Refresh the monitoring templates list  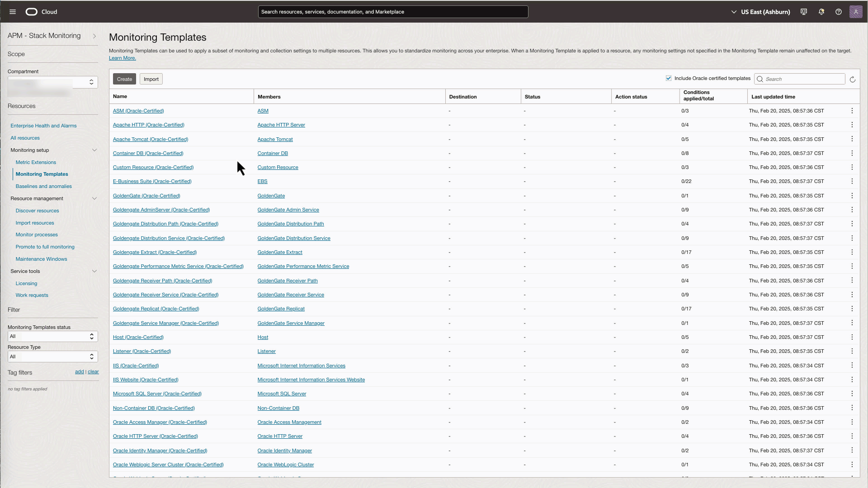pos(853,79)
